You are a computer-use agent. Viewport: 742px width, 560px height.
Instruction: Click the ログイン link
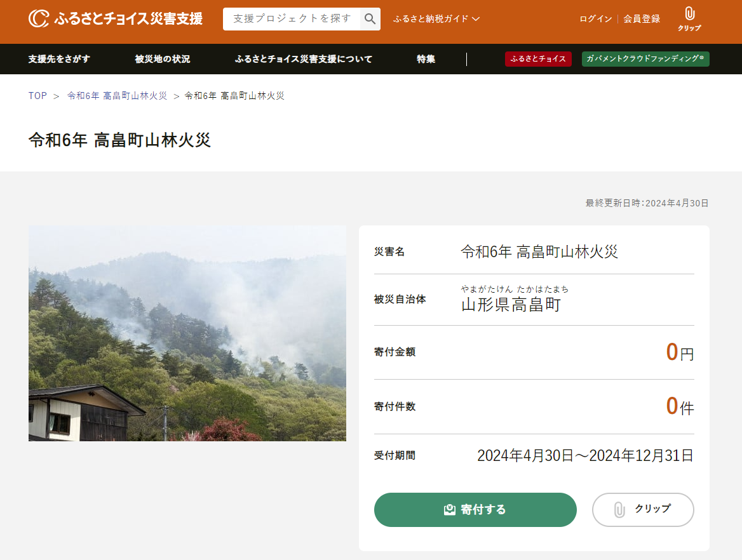click(x=595, y=19)
